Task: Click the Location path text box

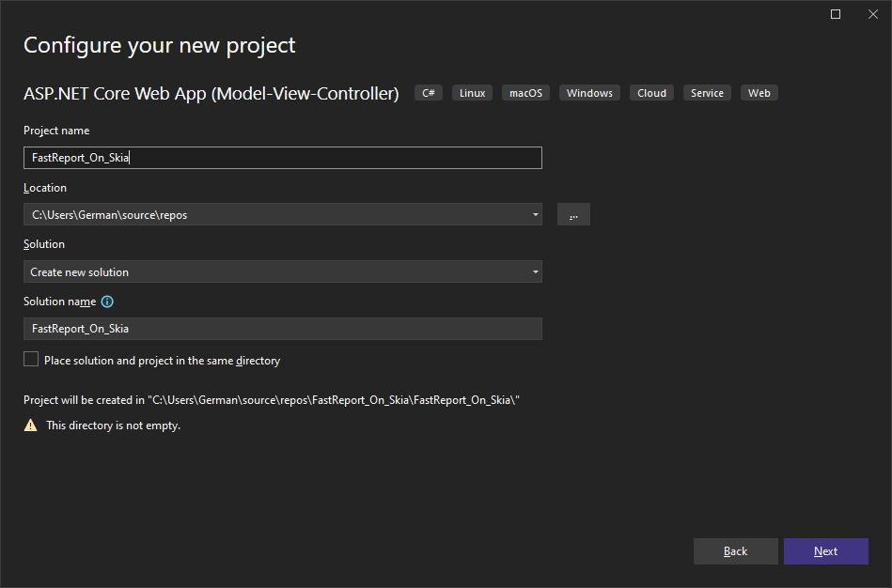Action: pyautogui.click(x=273, y=215)
